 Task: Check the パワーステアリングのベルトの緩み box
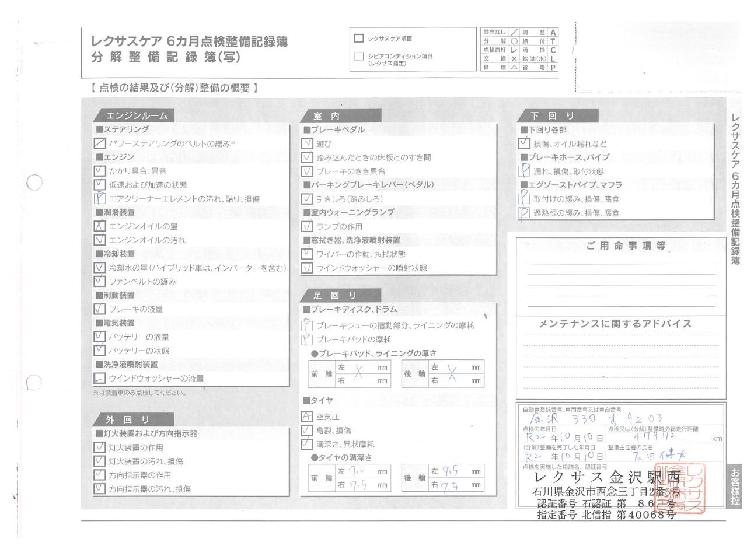coord(100,143)
